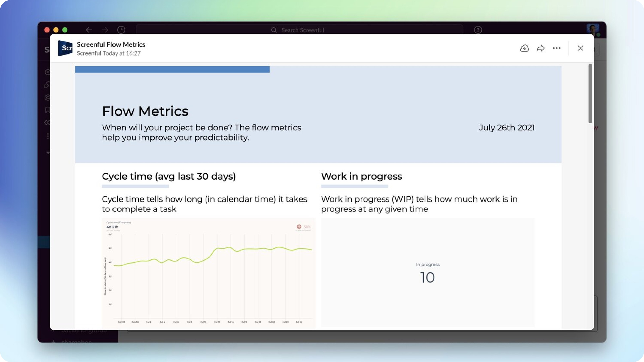Click the Screenful sender name

point(89,53)
